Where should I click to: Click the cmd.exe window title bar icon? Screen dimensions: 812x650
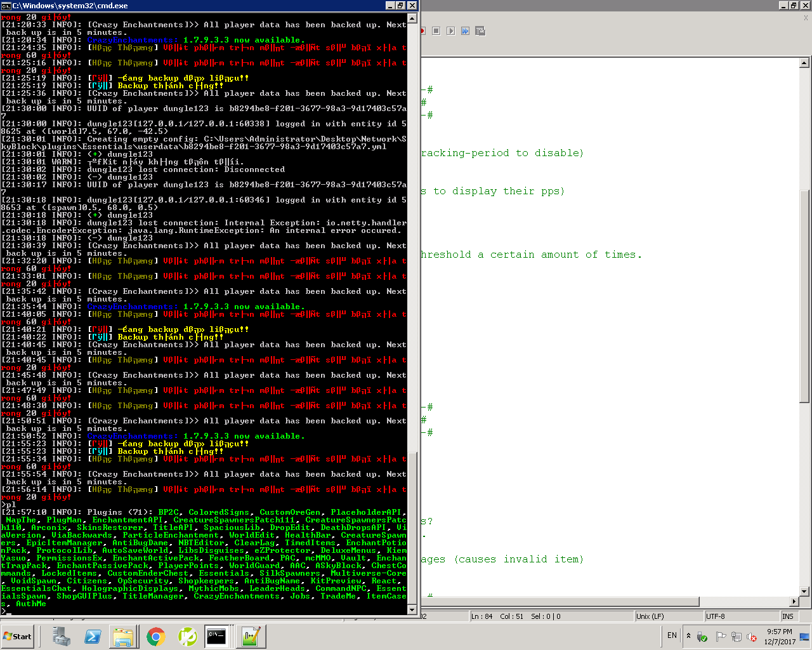[6, 6]
